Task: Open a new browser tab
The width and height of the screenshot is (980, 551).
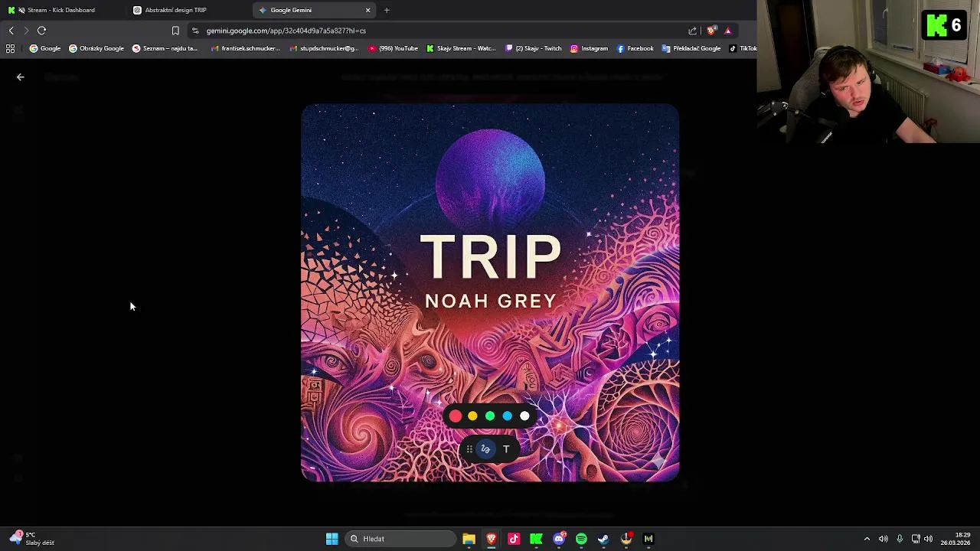Action: pyautogui.click(x=387, y=10)
